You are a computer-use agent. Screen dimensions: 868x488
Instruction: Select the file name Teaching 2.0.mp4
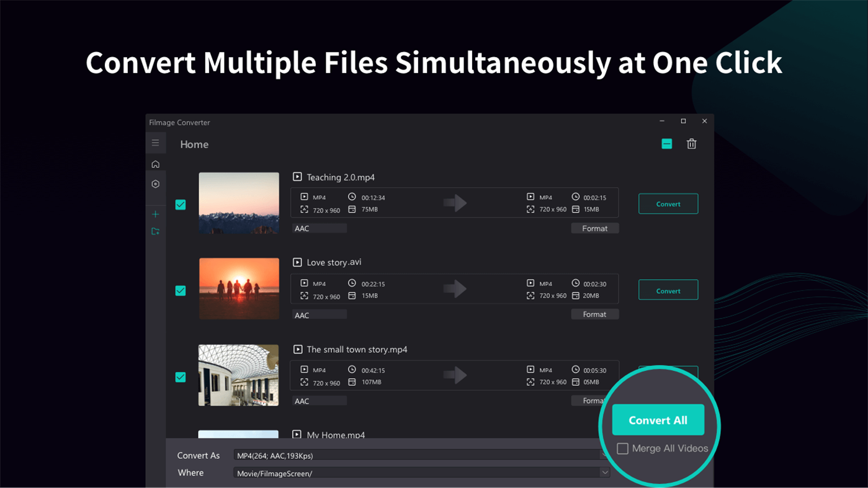coord(341,177)
